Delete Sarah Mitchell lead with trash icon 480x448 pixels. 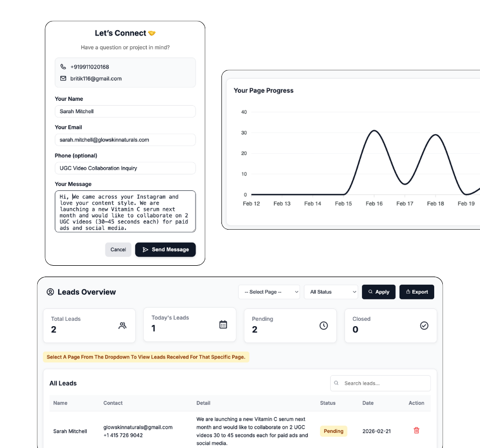(x=416, y=430)
